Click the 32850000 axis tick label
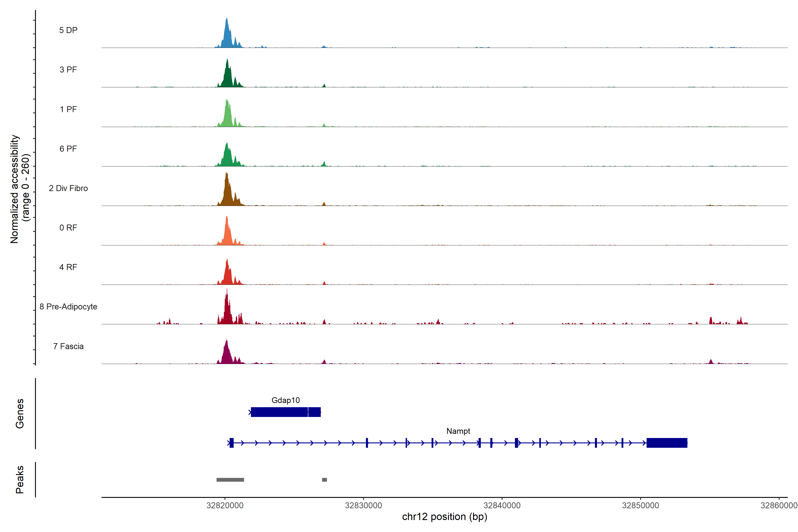The height and width of the screenshot is (532, 798). (640, 505)
